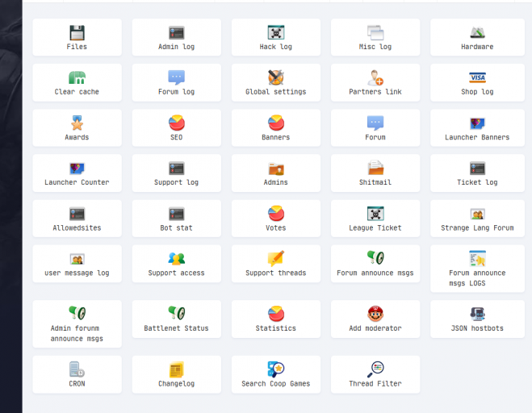Screen dimensions: 532x413
Task: Click the Search Coop Games icon
Action: point(276,369)
